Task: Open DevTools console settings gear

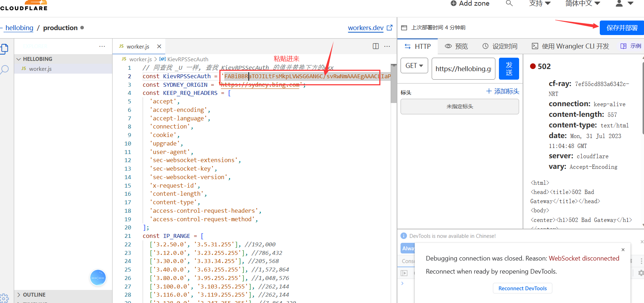Action: (641, 273)
